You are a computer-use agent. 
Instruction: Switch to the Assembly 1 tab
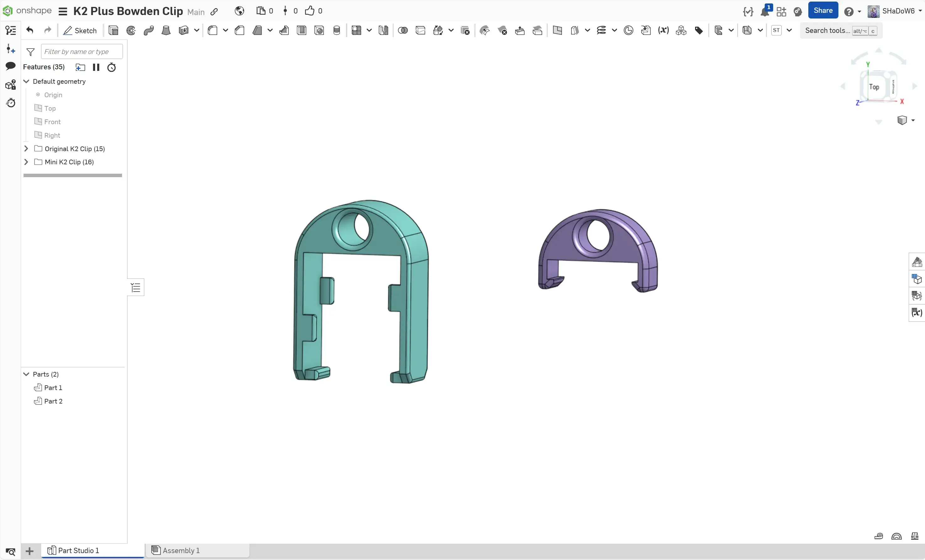pyautogui.click(x=181, y=550)
